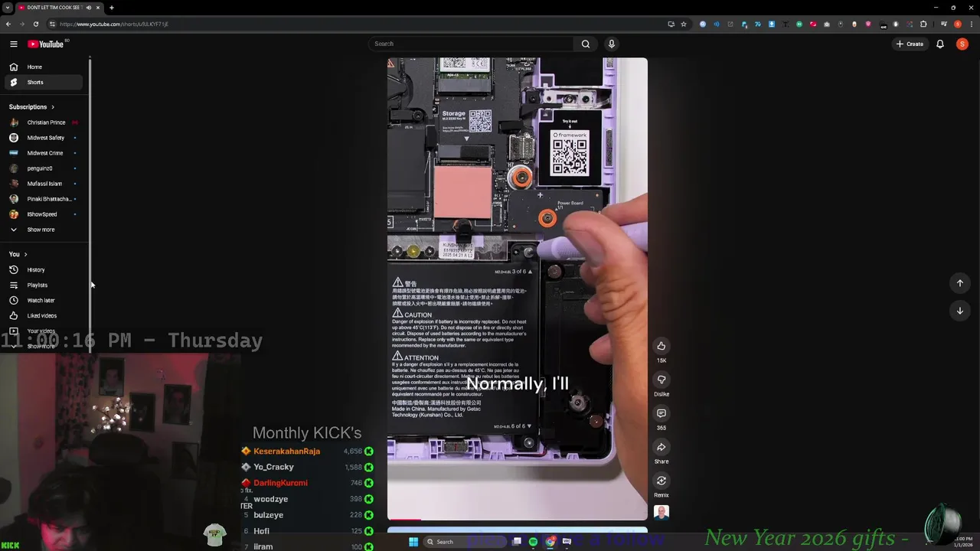
Task: Open site information icon in address bar
Action: point(53,24)
